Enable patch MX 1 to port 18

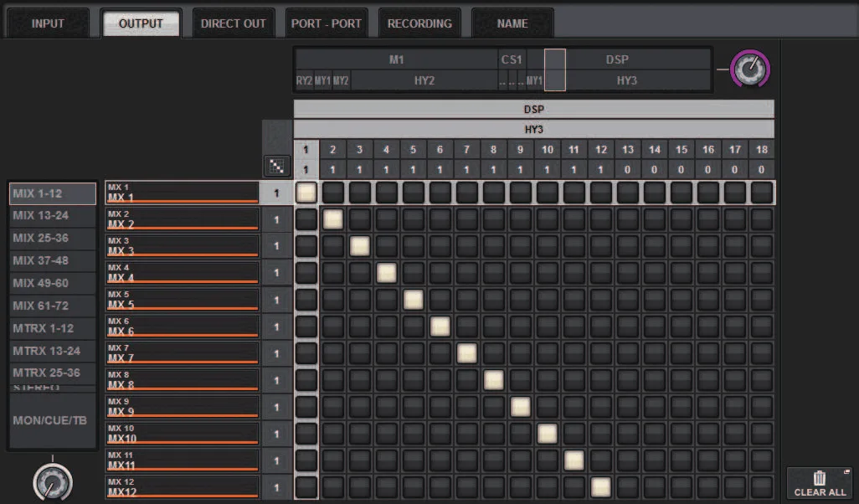tap(762, 193)
